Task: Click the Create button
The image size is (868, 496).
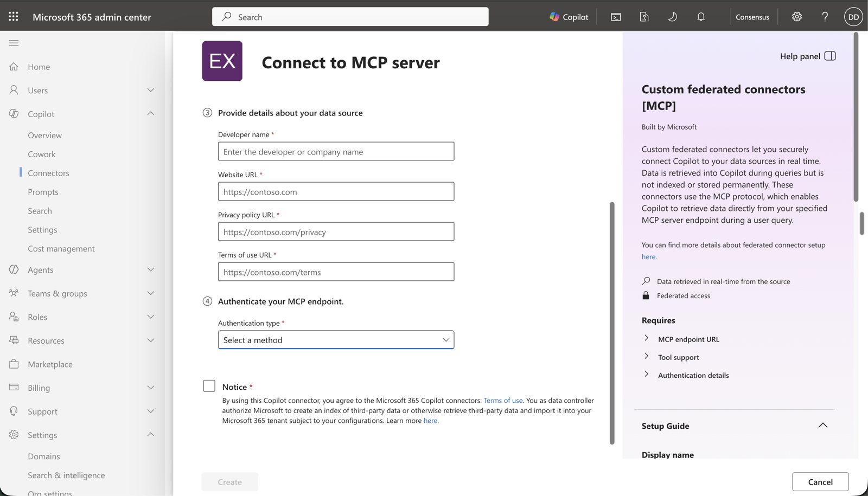Action: click(230, 482)
